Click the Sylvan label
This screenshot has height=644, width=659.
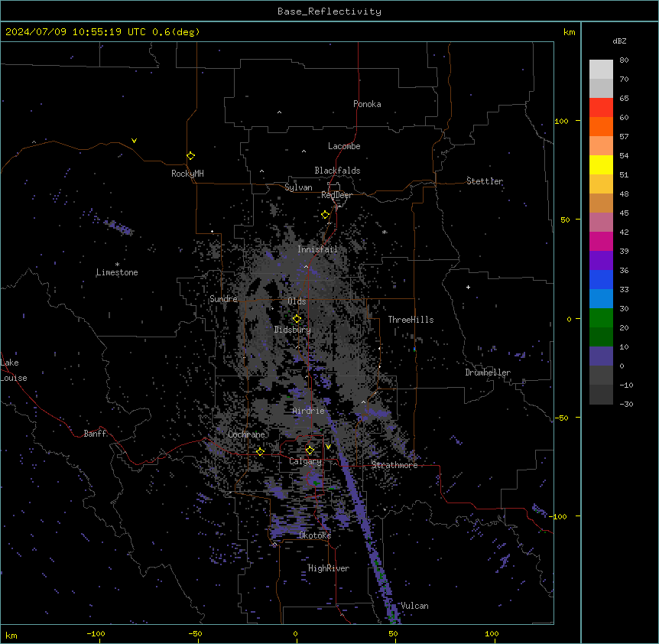(298, 187)
